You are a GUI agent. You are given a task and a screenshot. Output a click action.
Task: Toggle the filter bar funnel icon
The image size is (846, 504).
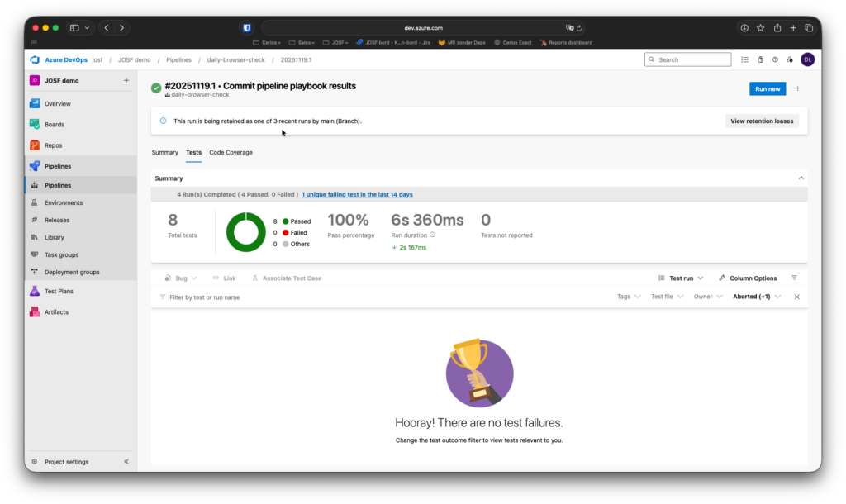tap(794, 278)
